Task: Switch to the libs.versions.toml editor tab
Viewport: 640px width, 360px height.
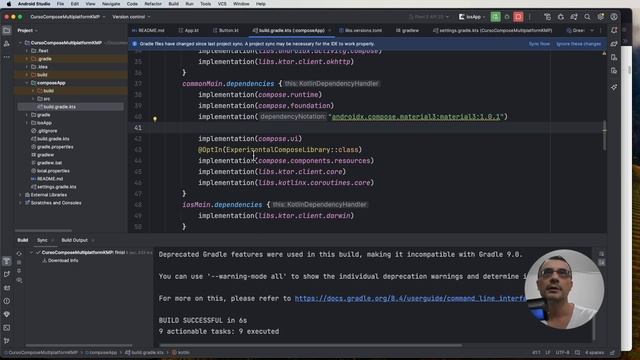Action: 361,31
